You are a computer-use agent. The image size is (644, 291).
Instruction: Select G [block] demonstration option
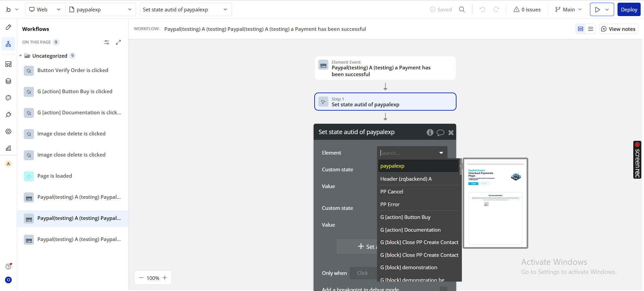[418, 268]
